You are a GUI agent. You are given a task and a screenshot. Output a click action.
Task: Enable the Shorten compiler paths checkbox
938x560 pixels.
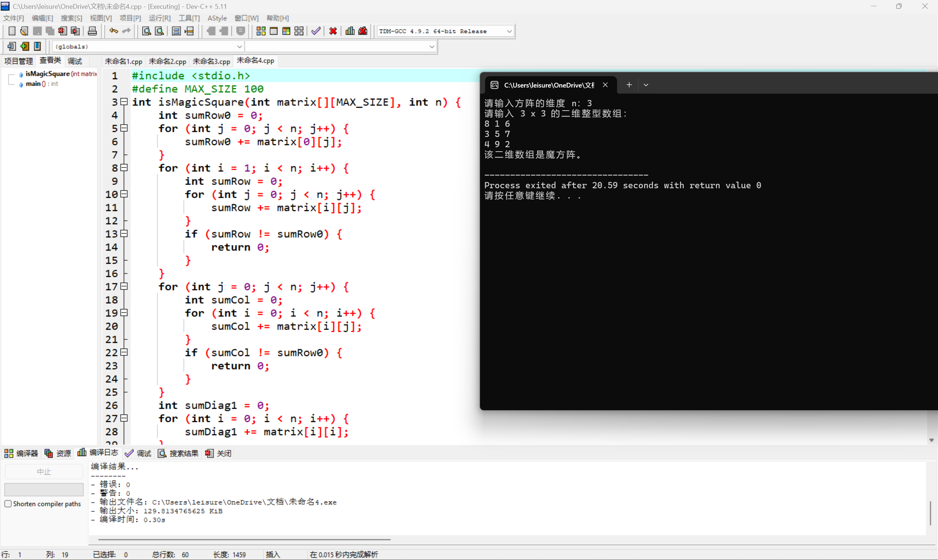pyautogui.click(x=8, y=503)
